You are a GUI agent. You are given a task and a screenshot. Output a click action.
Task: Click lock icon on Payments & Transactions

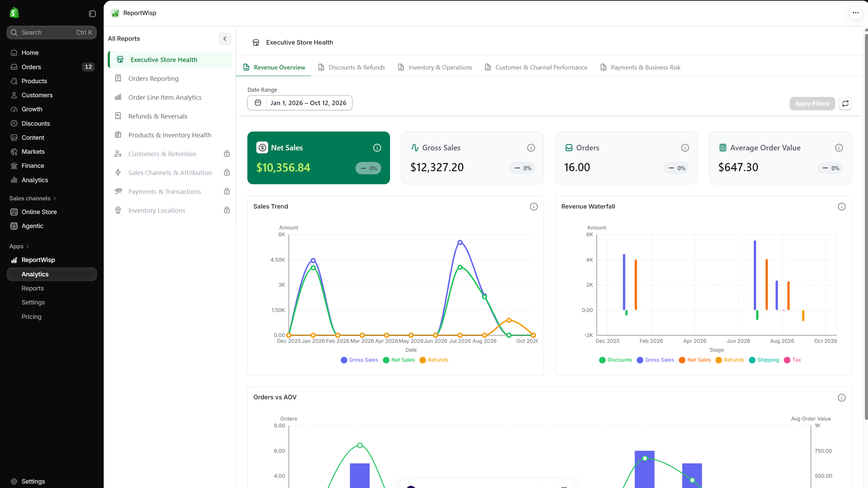tap(226, 191)
